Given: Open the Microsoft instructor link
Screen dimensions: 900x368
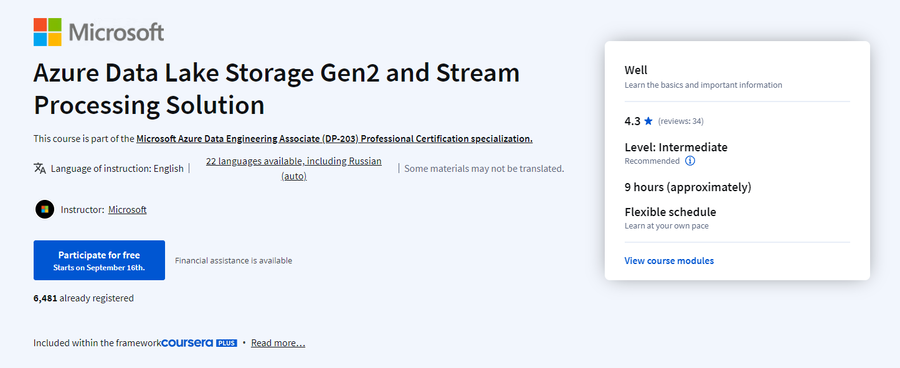Looking at the screenshot, I should [127, 210].
